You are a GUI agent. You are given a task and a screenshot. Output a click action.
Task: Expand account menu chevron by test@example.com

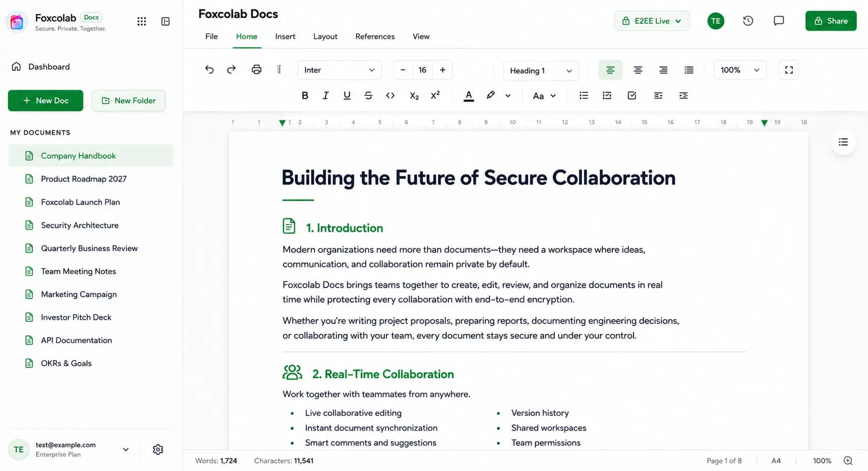click(125, 450)
